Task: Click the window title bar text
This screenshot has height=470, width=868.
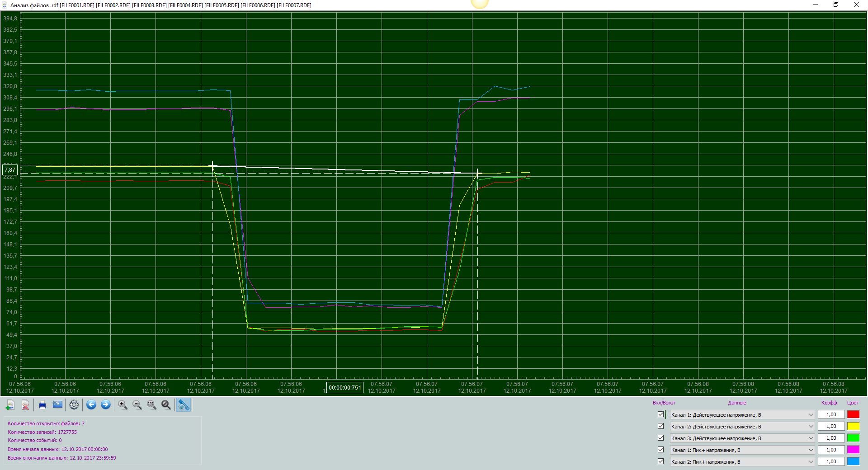Action: pyautogui.click(x=161, y=5)
